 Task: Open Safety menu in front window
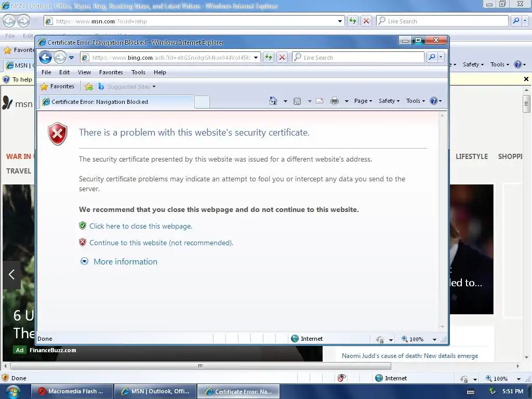389,101
